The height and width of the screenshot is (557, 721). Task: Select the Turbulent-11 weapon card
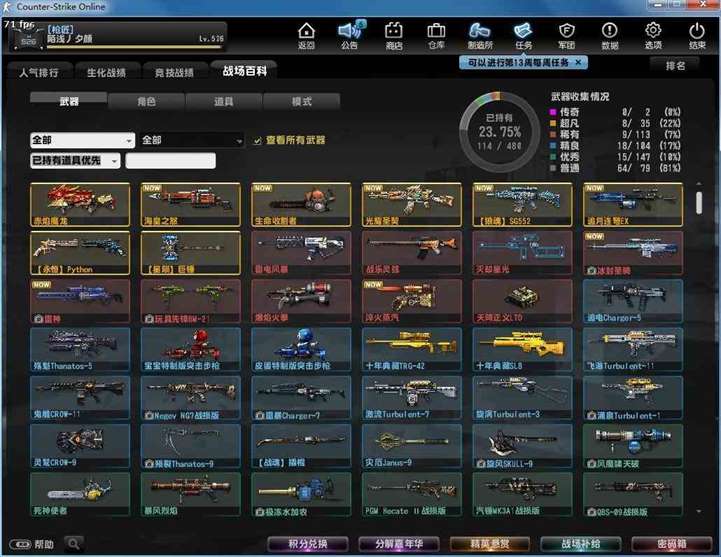[x=633, y=350]
